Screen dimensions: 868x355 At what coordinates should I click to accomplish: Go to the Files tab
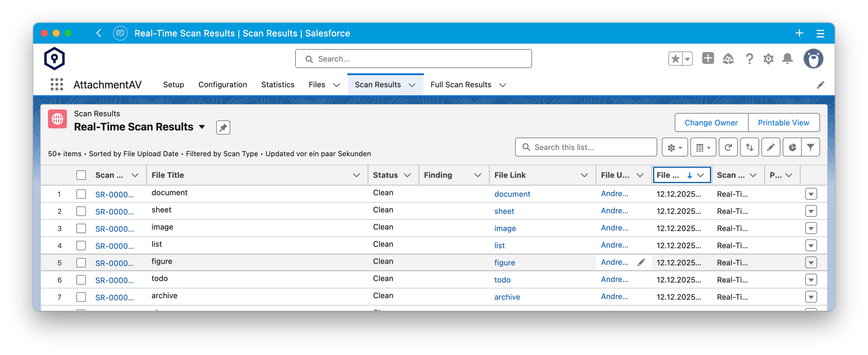click(317, 85)
